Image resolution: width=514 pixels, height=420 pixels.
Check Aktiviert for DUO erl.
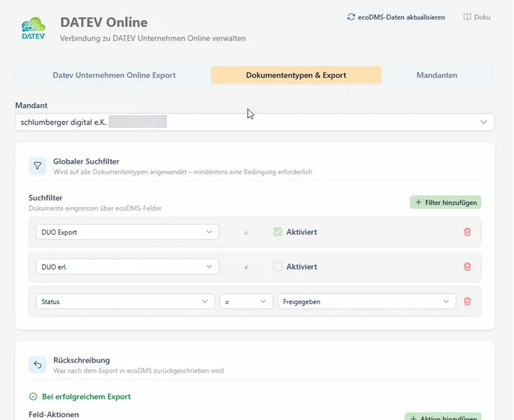[x=278, y=267]
